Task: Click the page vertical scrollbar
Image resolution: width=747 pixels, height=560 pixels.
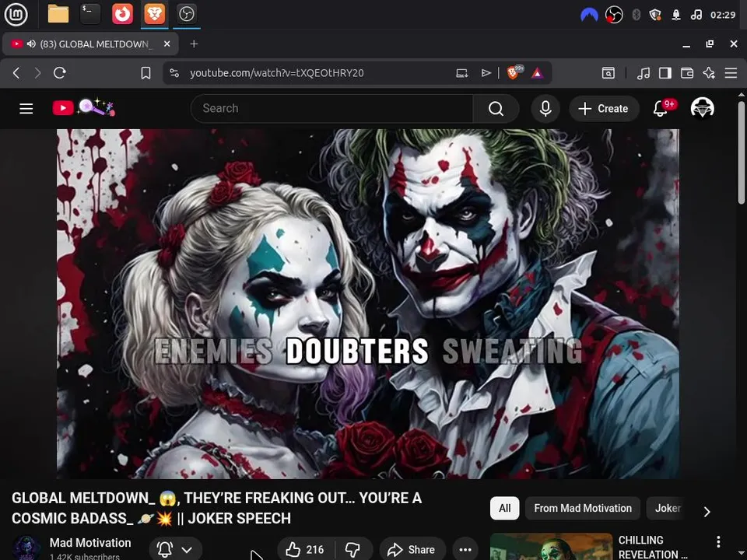Action: pyautogui.click(x=742, y=152)
